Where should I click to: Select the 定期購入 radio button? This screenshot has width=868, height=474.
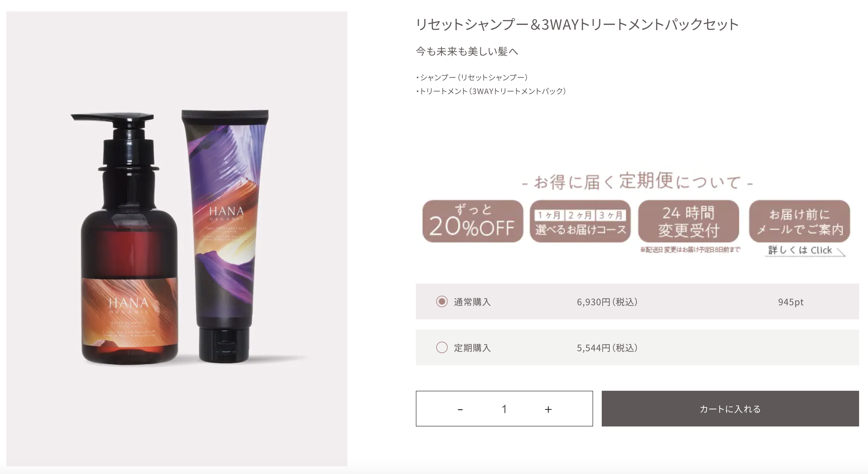442,347
